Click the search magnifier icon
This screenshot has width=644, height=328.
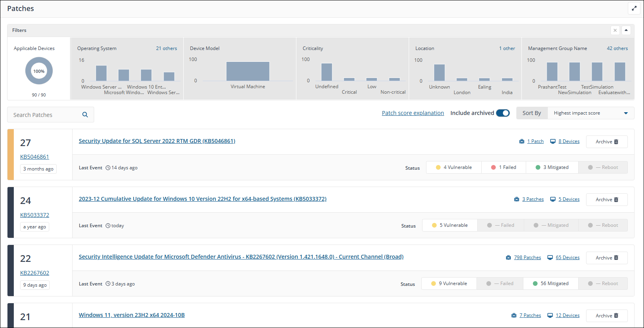point(85,115)
